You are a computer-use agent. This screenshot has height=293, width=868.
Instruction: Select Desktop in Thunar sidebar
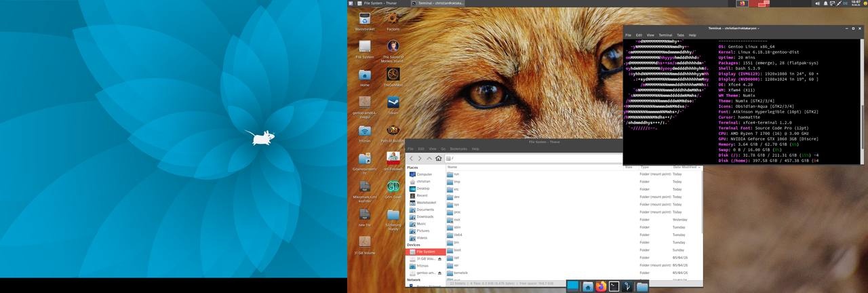tap(425, 189)
